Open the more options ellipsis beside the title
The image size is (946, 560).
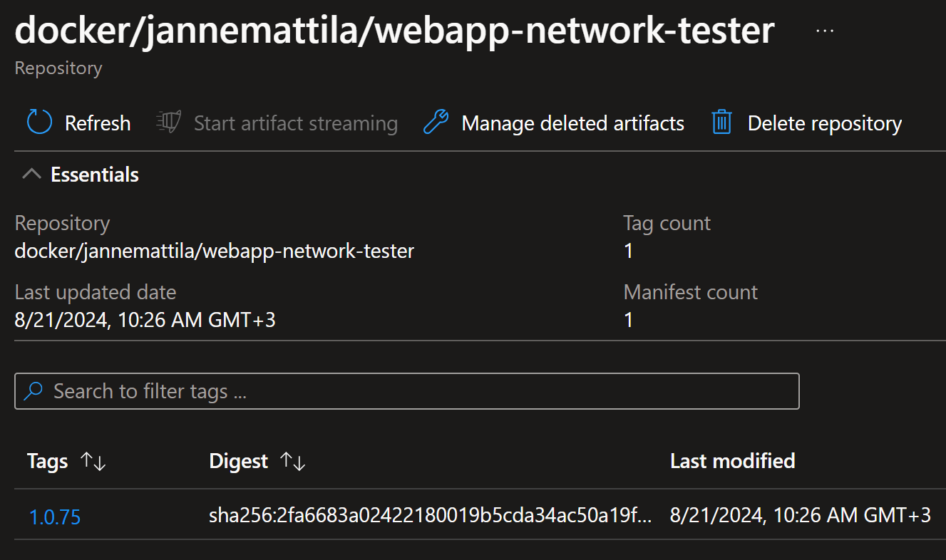(825, 31)
